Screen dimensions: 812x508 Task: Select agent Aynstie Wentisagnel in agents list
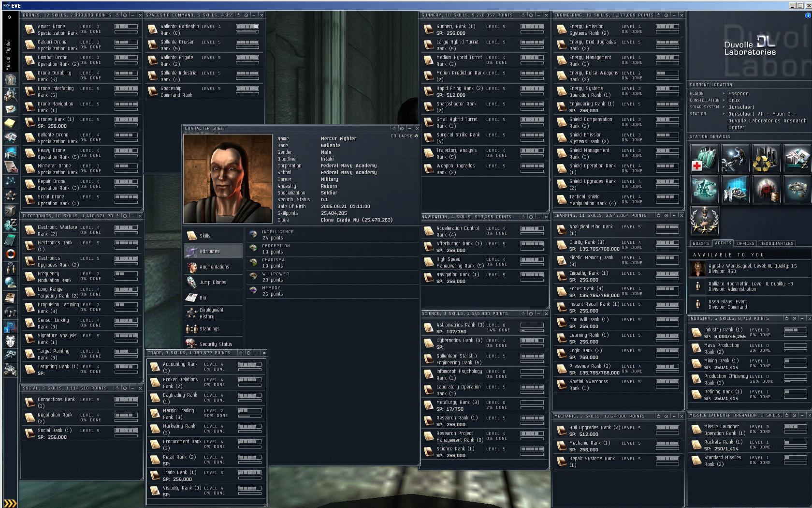(750, 269)
